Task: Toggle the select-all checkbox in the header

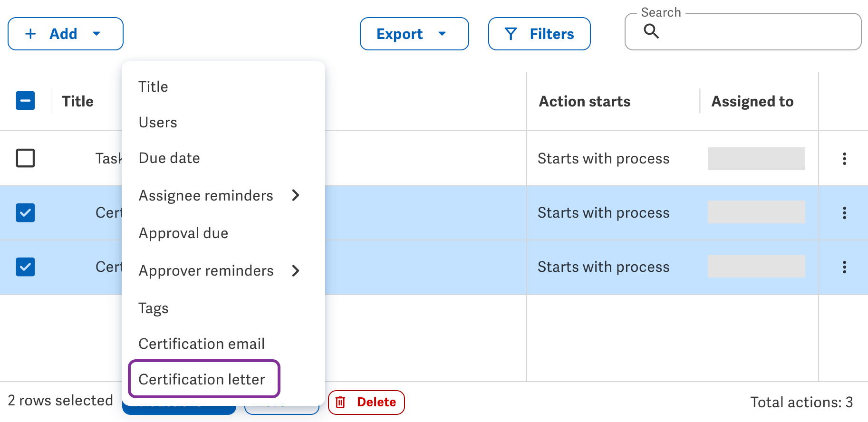Action: pyautogui.click(x=25, y=101)
